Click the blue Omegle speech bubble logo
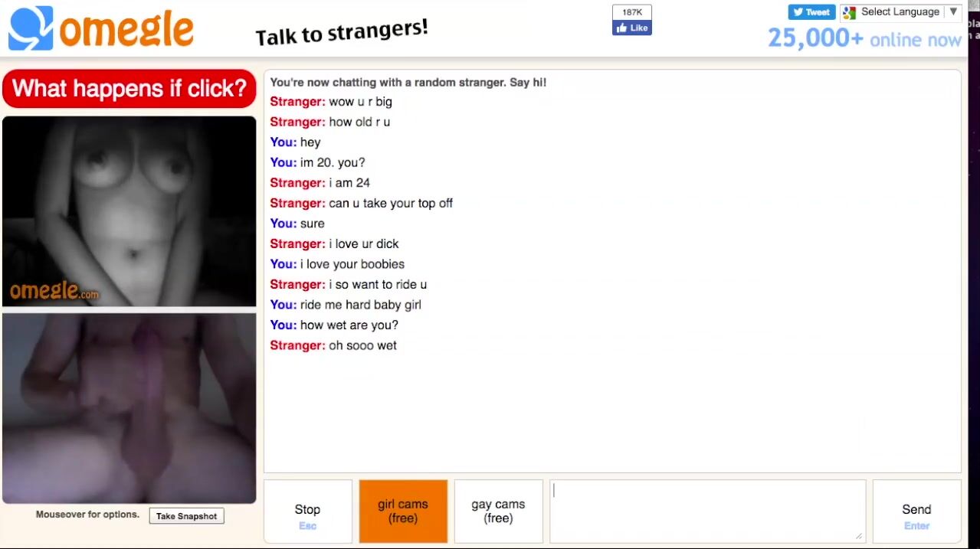The image size is (980, 549). tap(31, 28)
